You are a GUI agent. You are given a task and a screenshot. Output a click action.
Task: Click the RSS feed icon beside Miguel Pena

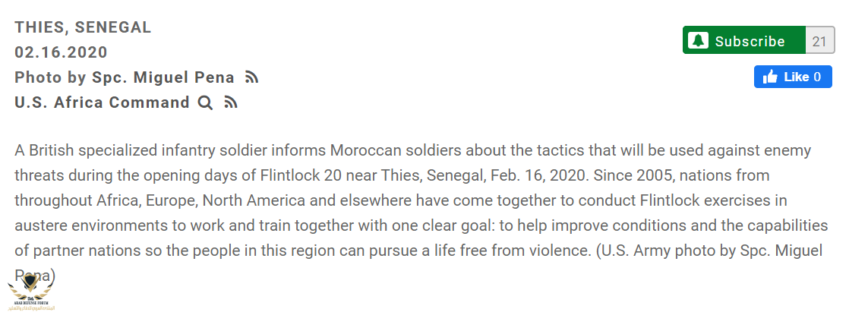click(252, 77)
